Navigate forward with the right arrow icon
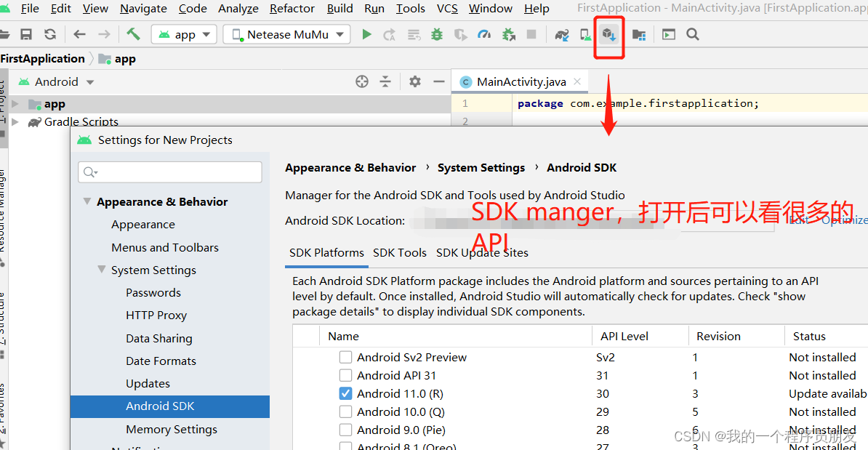 (x=104, y=34)
